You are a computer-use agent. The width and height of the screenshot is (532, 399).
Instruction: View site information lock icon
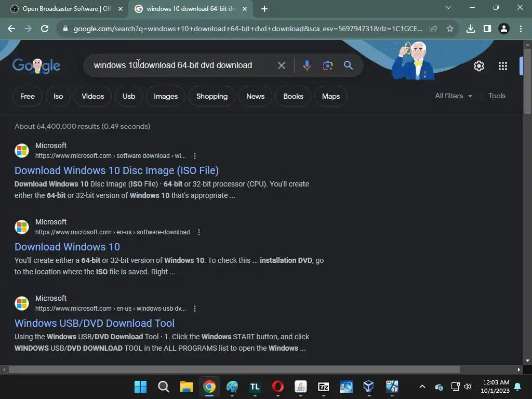point(65,29)
